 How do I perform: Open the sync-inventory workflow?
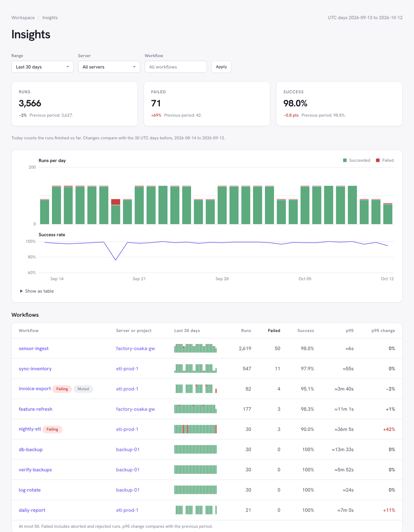click(x=35, y=369)
